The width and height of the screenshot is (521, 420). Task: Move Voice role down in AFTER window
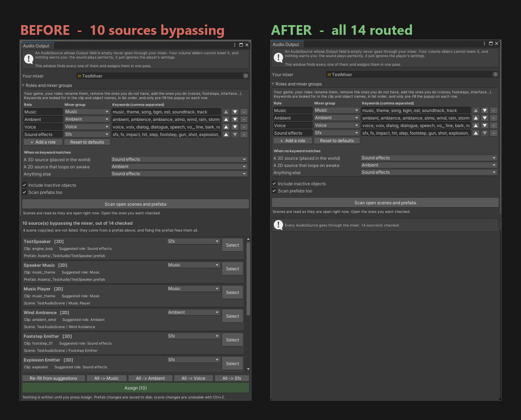pos(485,125)
